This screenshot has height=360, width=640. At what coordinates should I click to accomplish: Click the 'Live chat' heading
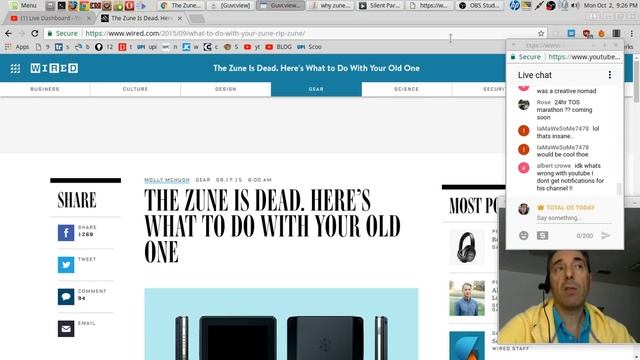coord(535,75)
